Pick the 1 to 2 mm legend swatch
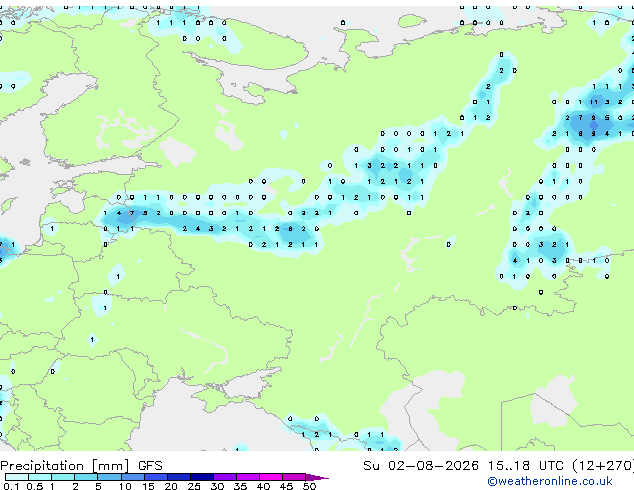634x490 pixels. pyautogui.click(x=63, y=477)
